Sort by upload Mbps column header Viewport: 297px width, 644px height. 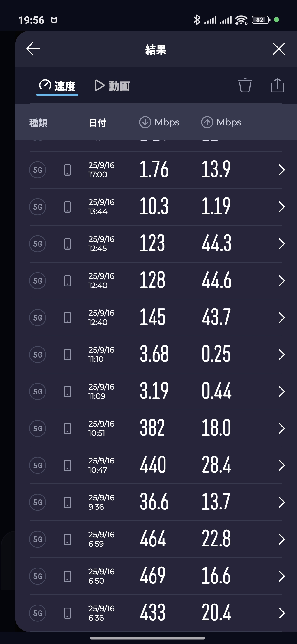221,122
